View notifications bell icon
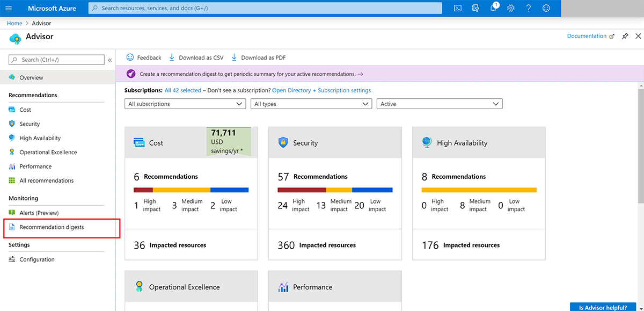The image size is (644, 311). click(x=493, y=8)
